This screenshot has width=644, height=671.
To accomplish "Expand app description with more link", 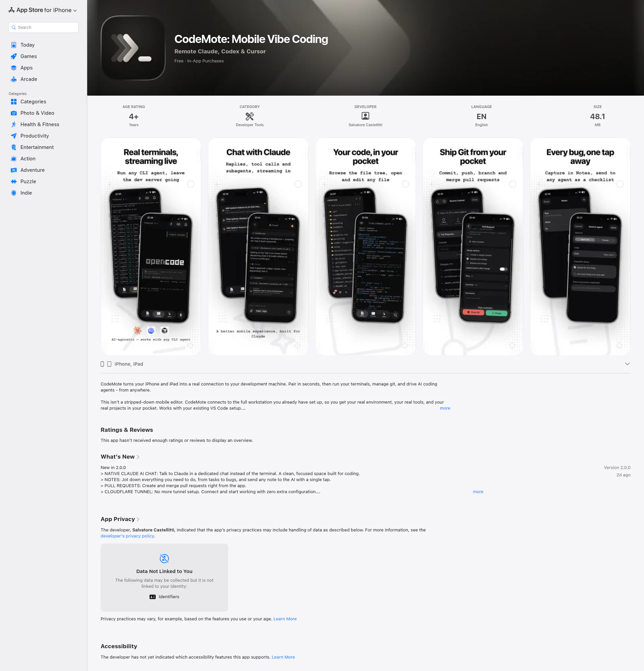I will [445, 408].
